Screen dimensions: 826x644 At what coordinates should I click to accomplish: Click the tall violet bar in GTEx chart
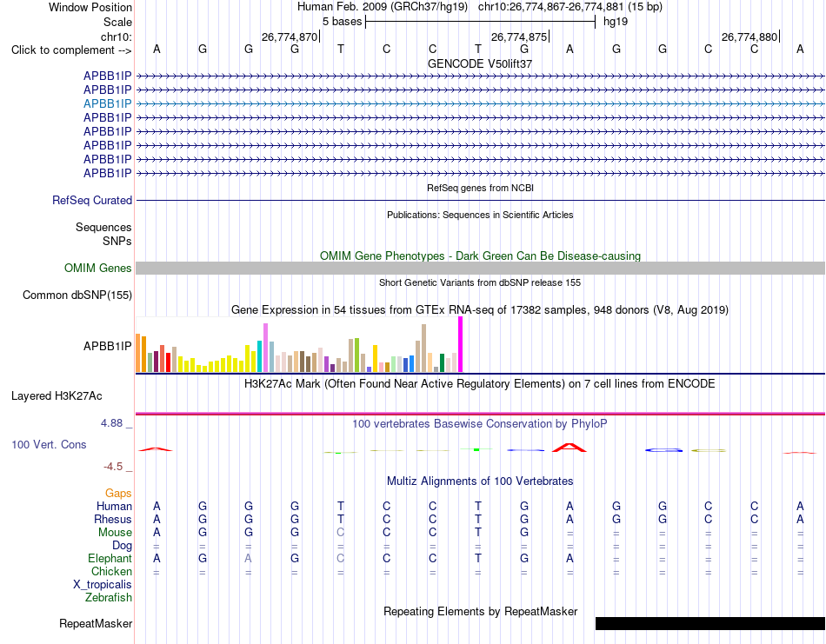pos(265,348)
